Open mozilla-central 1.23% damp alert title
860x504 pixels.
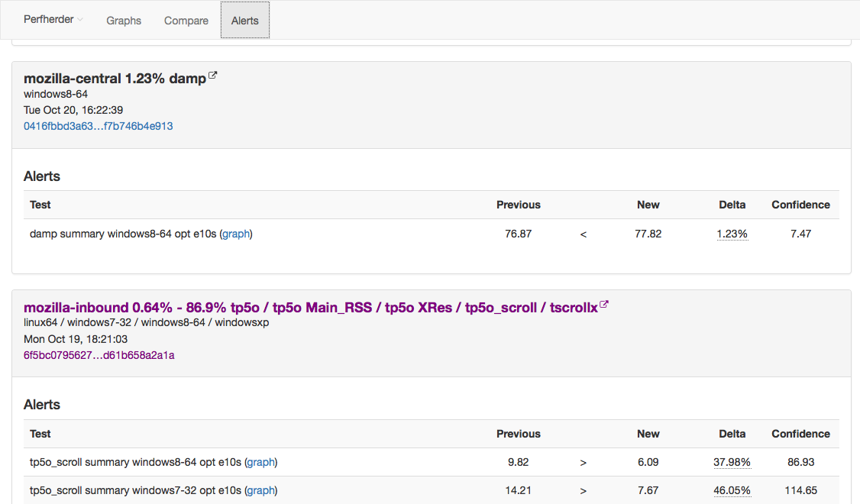click(115, 79)
